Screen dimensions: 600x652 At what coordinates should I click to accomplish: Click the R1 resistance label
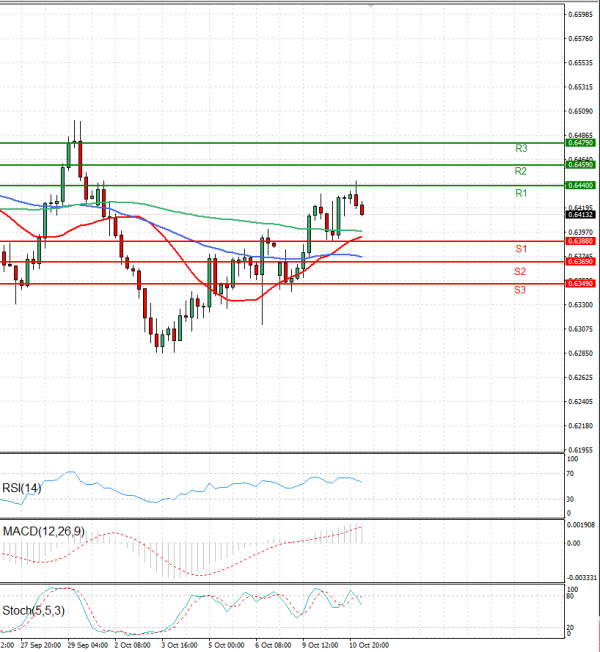coord(521,193)
